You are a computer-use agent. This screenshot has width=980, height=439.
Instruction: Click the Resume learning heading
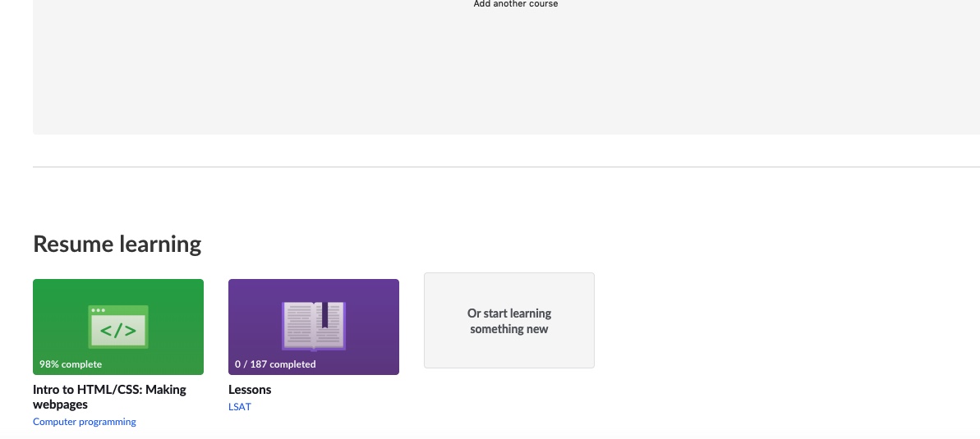(117, 244)
